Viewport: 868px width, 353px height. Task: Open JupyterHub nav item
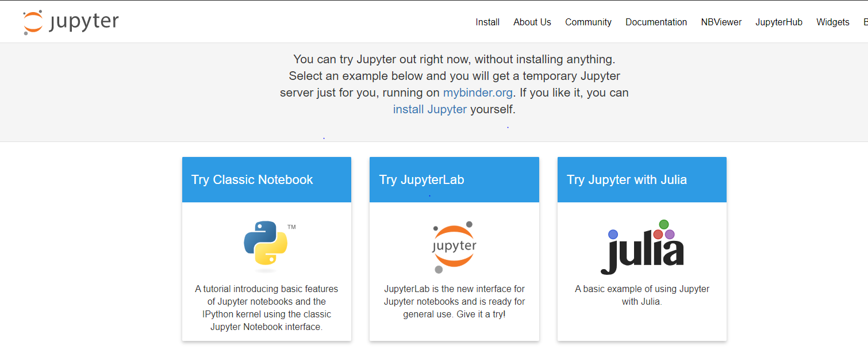pyautogui.click(x=779, y=22)
